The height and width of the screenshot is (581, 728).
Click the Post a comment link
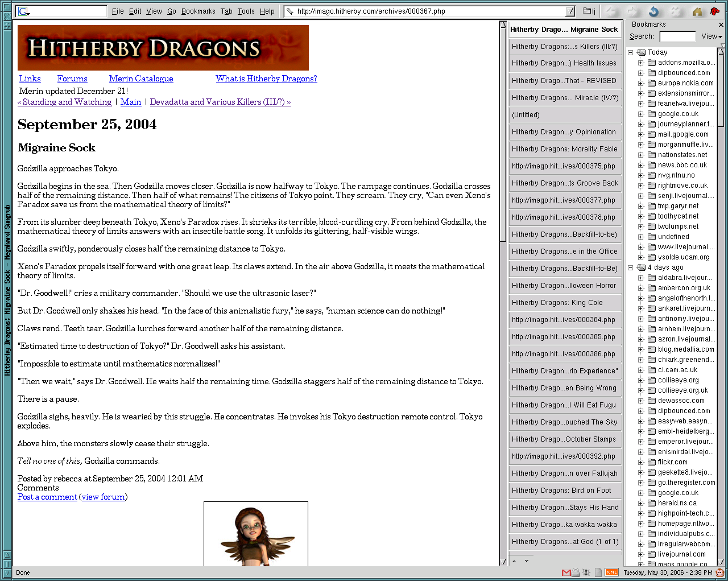[47, 497]
